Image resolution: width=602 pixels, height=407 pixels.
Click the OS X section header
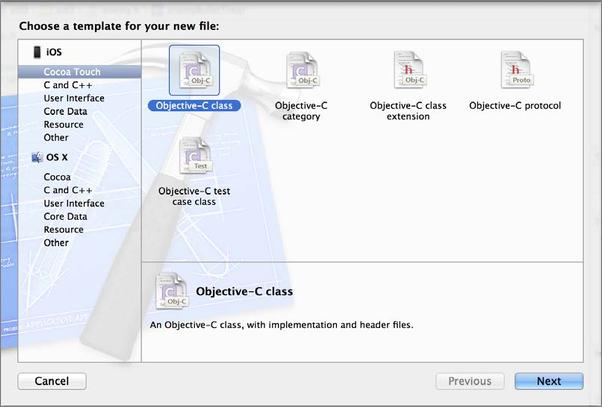click(x=57, y=157)
